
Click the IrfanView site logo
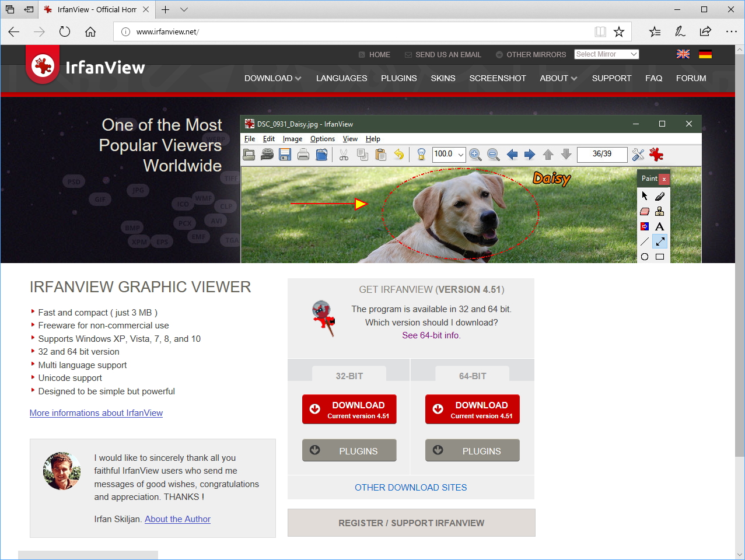[x=86, y=66]
